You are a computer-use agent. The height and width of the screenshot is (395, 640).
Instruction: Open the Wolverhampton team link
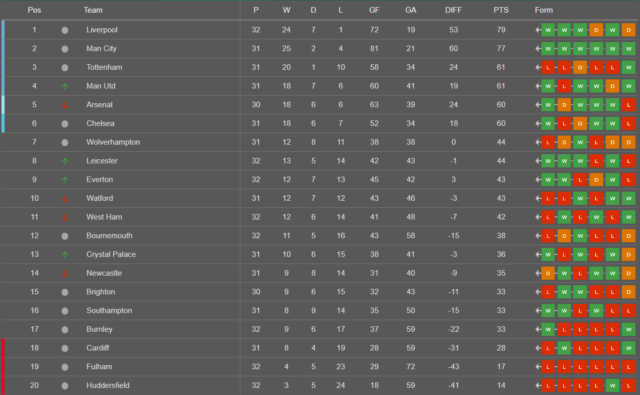click(x=113, y=142)
